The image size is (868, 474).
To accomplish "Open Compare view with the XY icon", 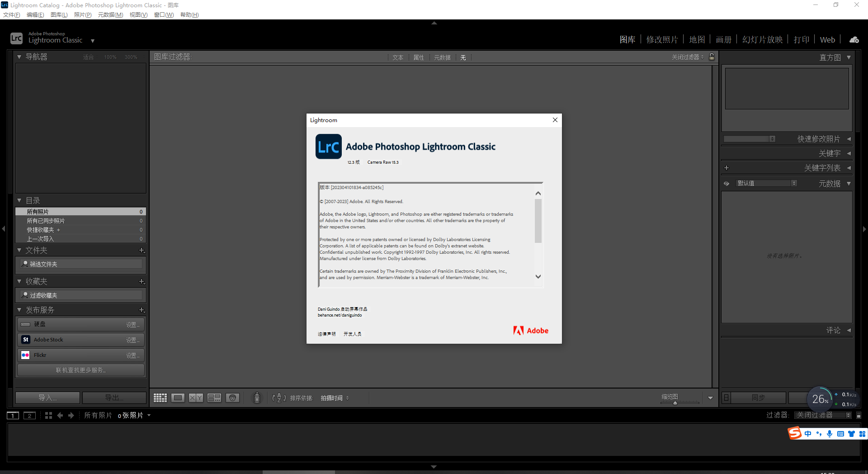I will pos(196,398).
